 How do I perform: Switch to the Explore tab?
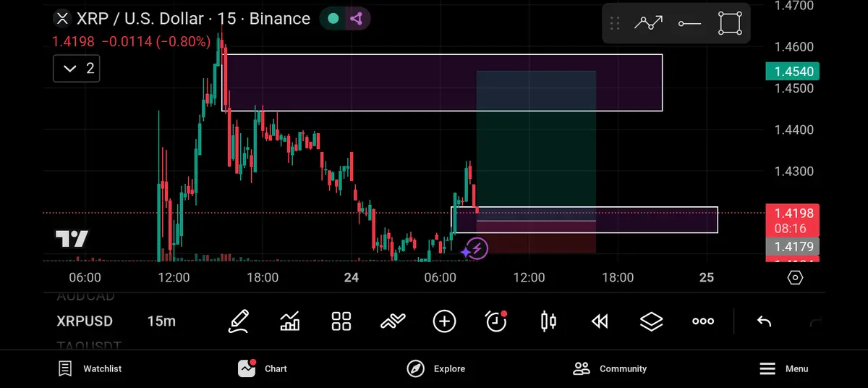pyautogui.click(x=435, y=368)
